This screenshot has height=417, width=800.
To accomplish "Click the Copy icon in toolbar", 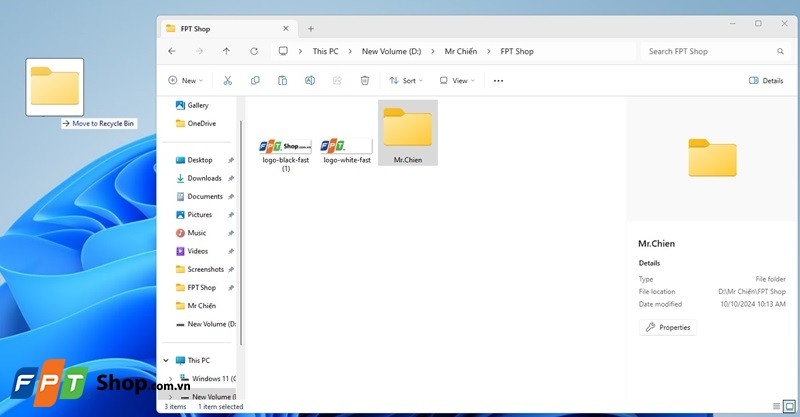I will (255, 81).
